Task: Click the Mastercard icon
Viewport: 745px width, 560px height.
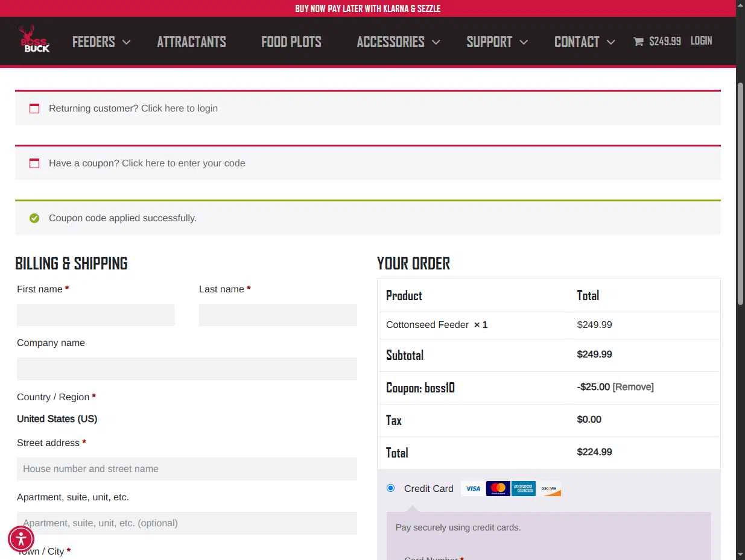Action: tap(498, 488)
